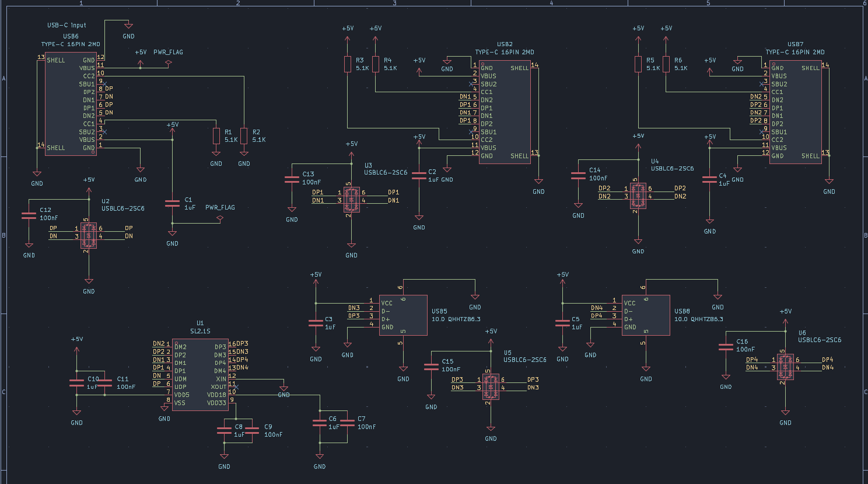Image resolution: width=868 pixels, height=484 pixels.
Task: Select capacitor C13 symbol
Action: click(x=292, y=179)
